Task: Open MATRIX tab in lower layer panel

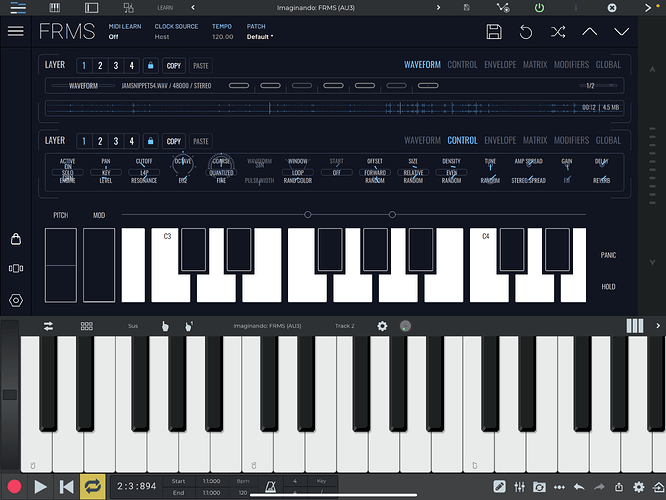Action: point(535,141)
